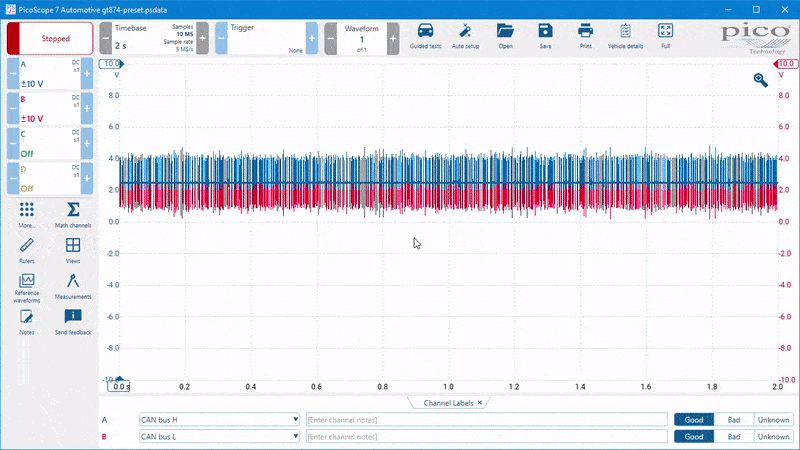The width and height of the screenshot is (800, 450).
Task: Expand the CAN bus L label dropdown
Action: pyautogui.click(x=295, y=436)
